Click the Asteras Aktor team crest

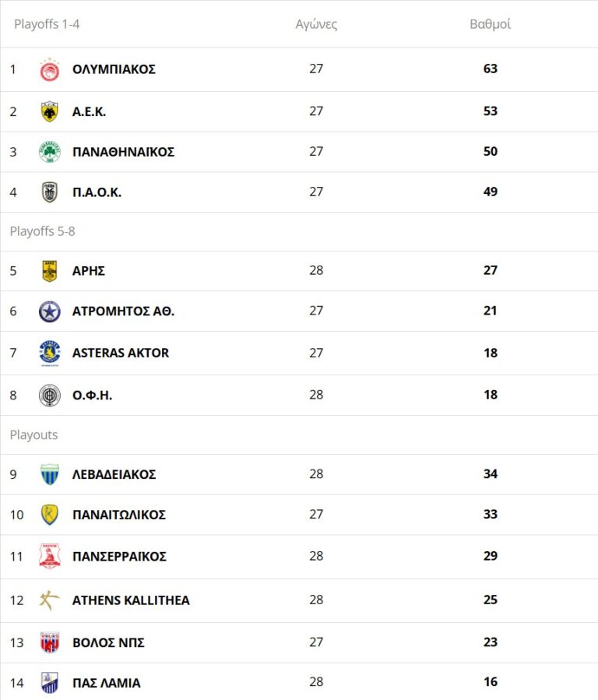[x=50, y=353]
